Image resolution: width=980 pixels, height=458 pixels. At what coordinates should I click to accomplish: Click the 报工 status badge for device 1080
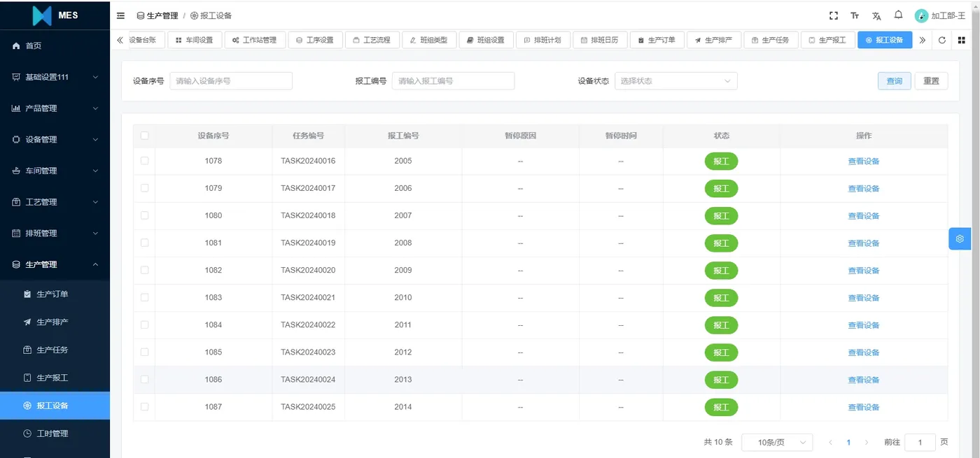point(721,215)
